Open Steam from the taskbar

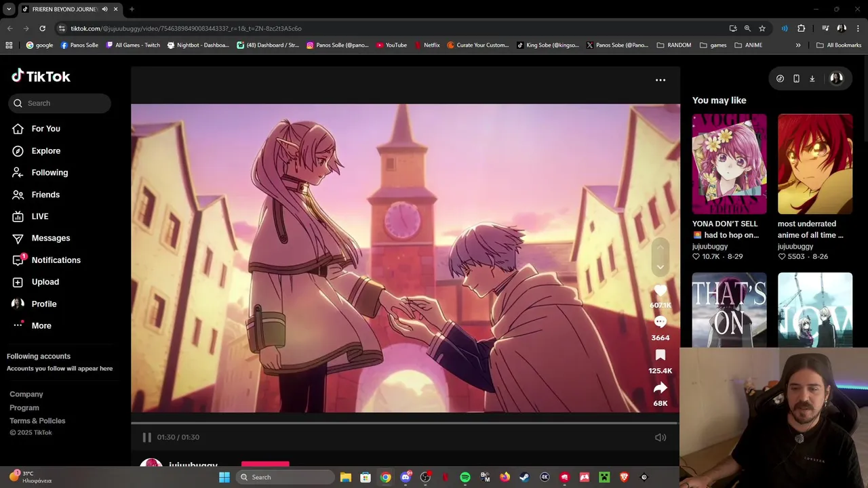(x=524, y=477)
